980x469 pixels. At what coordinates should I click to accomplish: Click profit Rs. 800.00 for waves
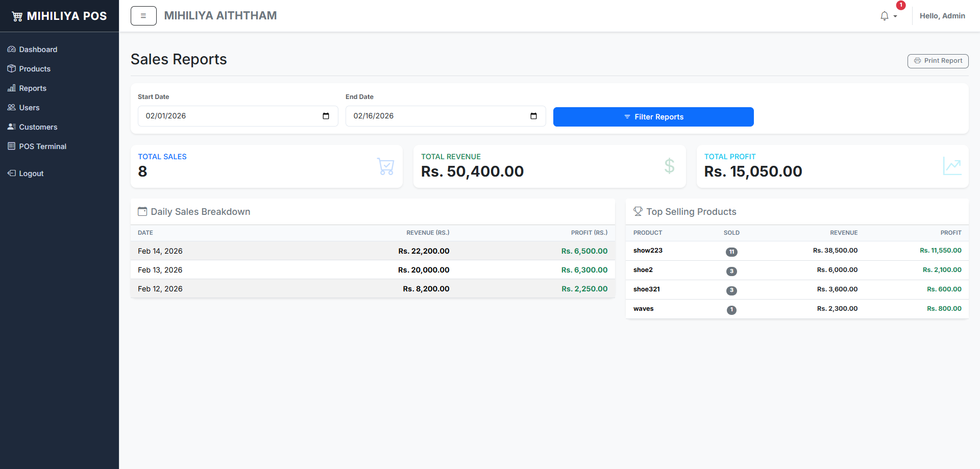coord(944,309)
